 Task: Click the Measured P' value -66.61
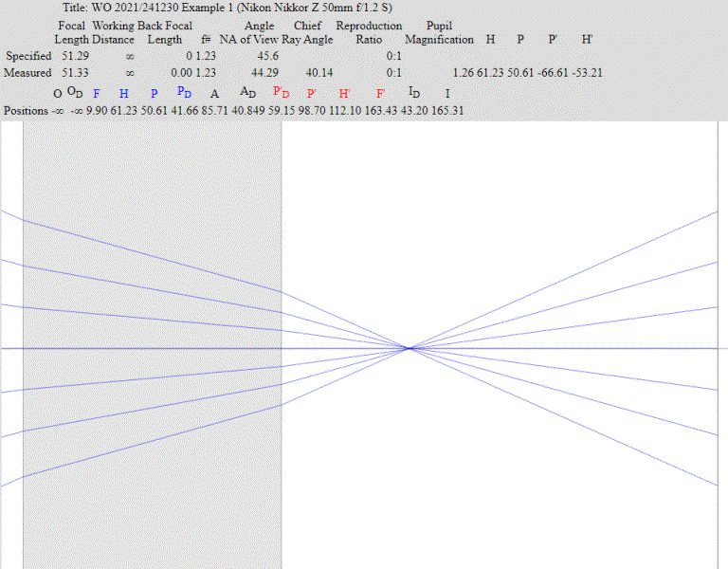coord(553,73)
